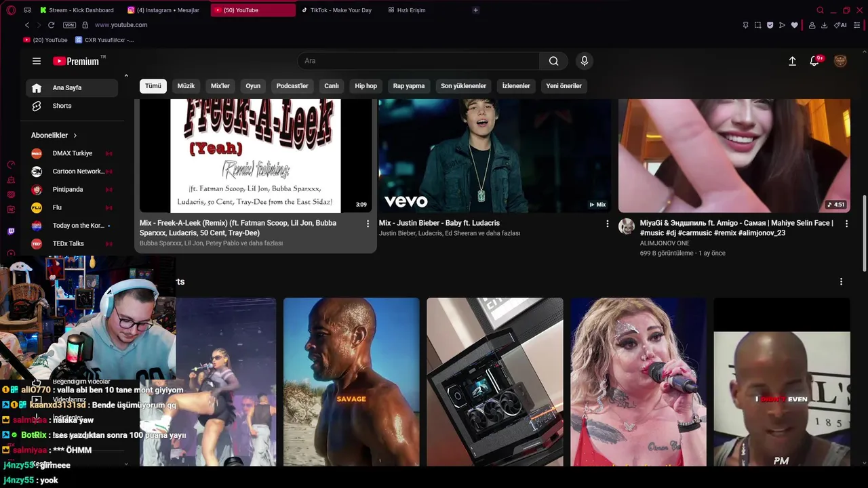Select the Canlı filter chip
This screenshot has width=868, height=488.
pyautogui.click(x=332, y=86)
